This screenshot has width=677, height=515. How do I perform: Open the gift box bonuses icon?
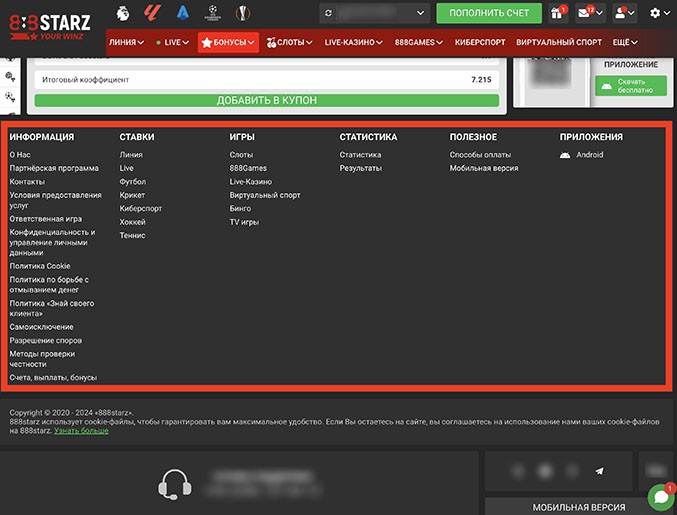click(558, 13)
